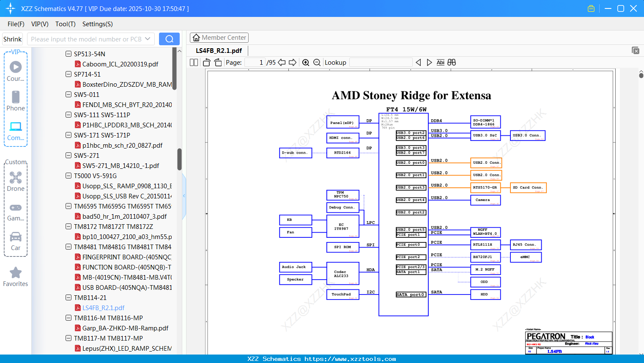Open the Game console category
Viewport: 644px width, 363px height.
pos(16,207)
